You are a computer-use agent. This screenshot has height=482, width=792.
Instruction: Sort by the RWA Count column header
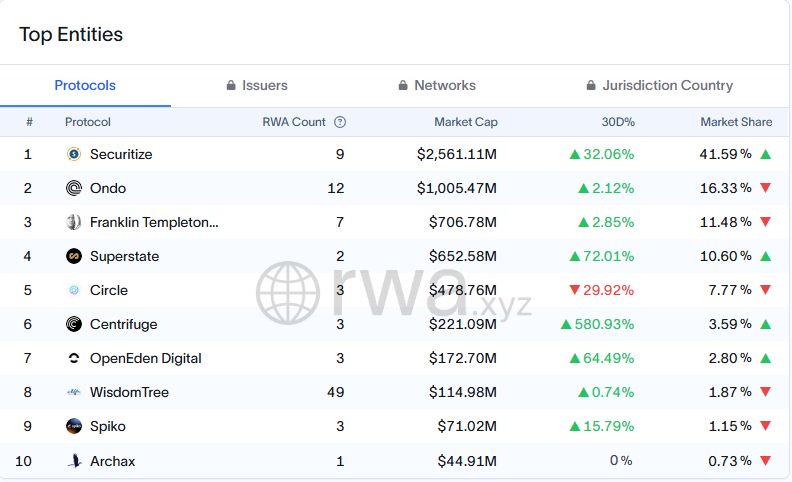click(294, 122)
